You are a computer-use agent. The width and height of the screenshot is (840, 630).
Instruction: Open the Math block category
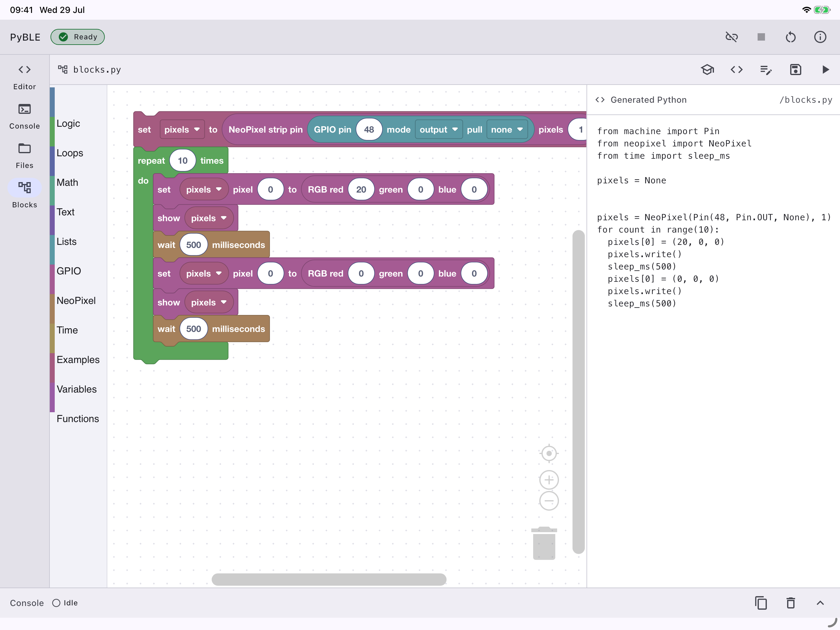click(x=67, y=182)
